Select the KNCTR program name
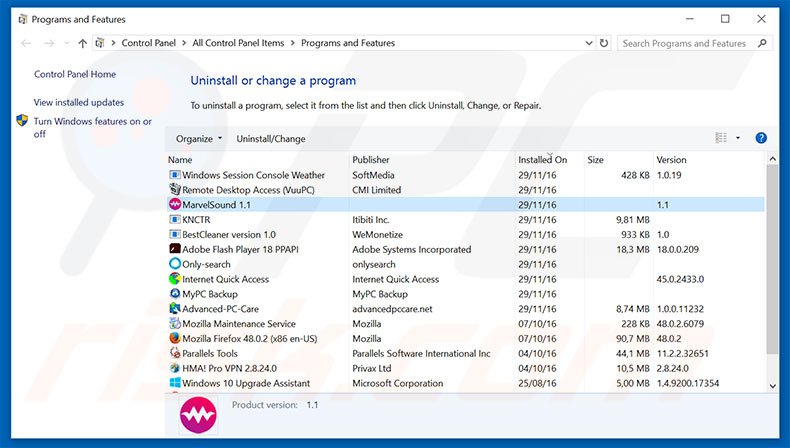 click(x=196, y=220)
